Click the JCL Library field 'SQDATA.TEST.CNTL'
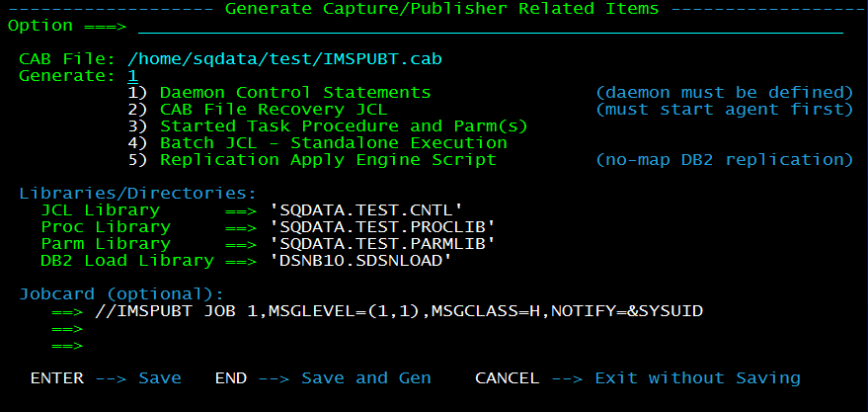This screenshot has height=412, width=868. coord(366,209)
